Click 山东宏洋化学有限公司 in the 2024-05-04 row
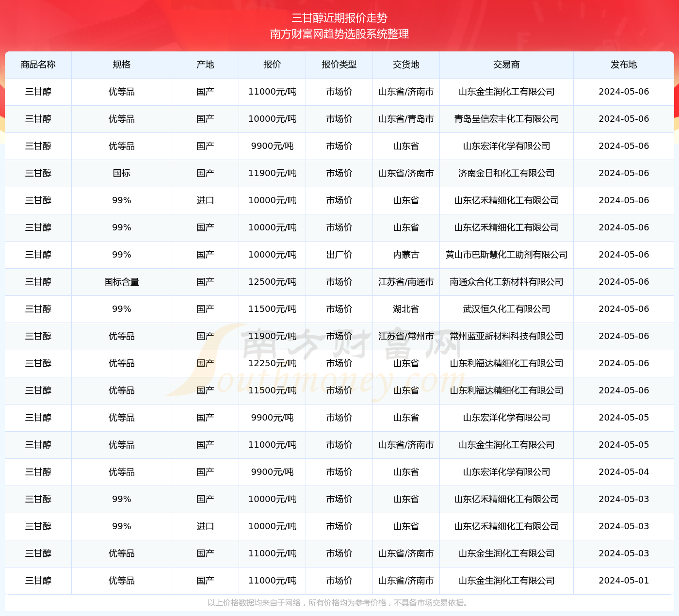679x616 pixels. 506,472
